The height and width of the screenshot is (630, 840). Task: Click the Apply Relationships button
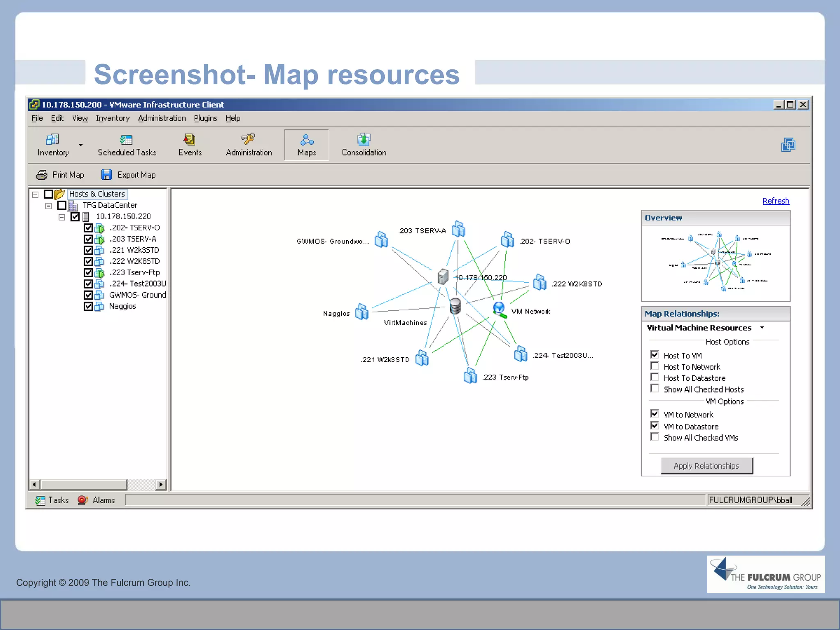pyautogui.click(x=706, y=466)
